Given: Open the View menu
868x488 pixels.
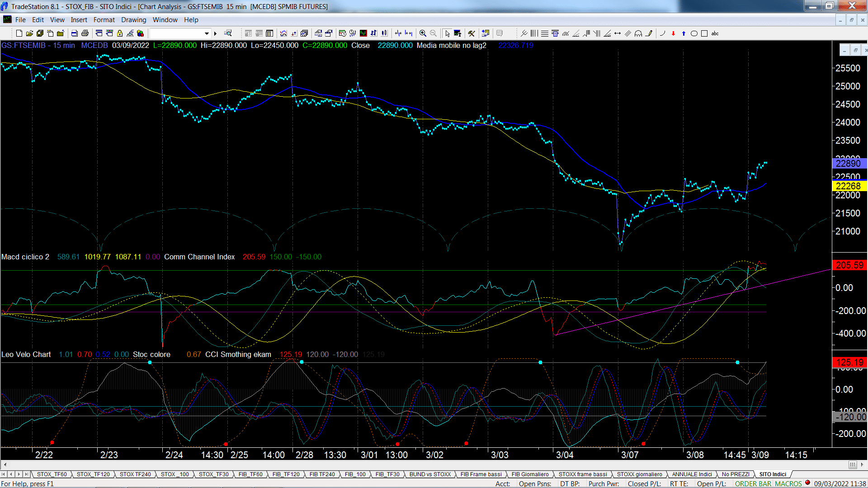Looking at the screenshot, I should [x=57, y=20].
